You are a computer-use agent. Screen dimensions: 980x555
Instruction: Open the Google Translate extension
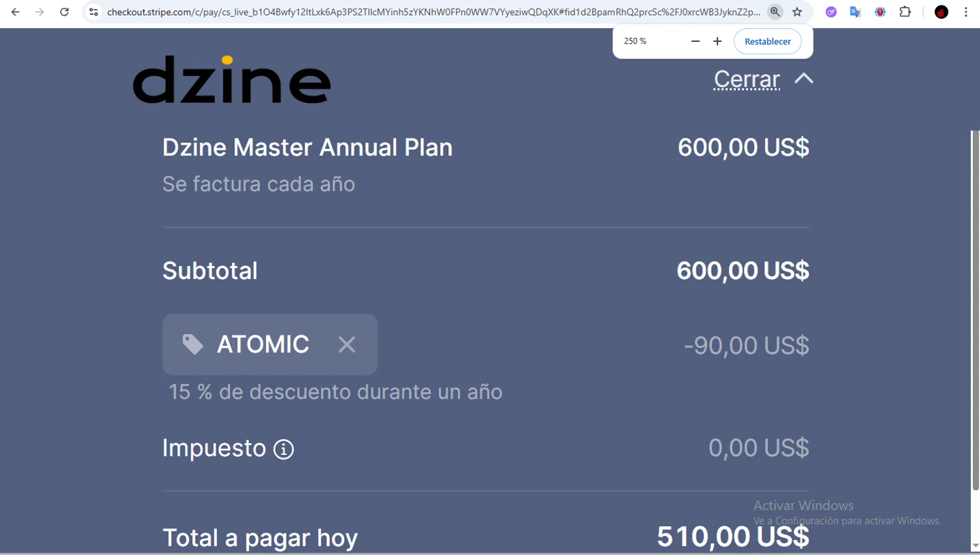click(855, 12)
